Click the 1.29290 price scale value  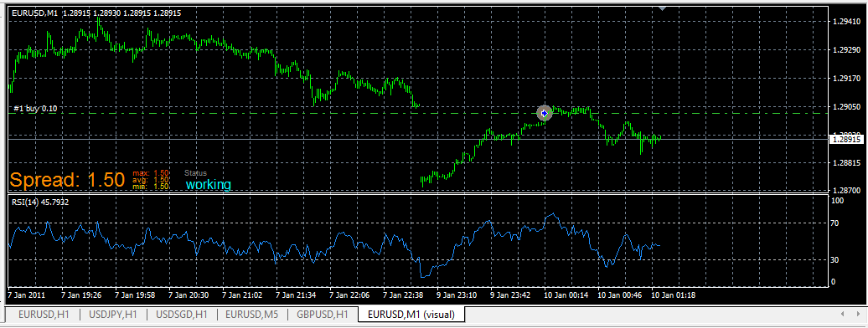[846, 49]
